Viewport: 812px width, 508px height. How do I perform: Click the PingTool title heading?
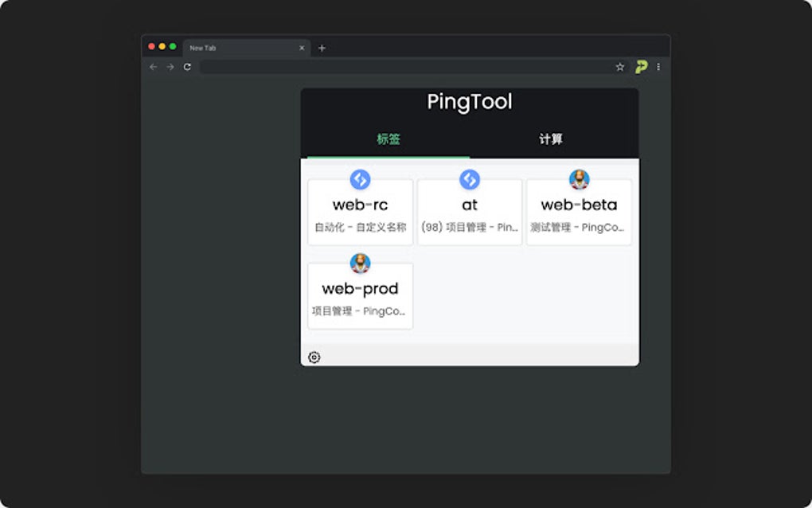tap(470, 102)
